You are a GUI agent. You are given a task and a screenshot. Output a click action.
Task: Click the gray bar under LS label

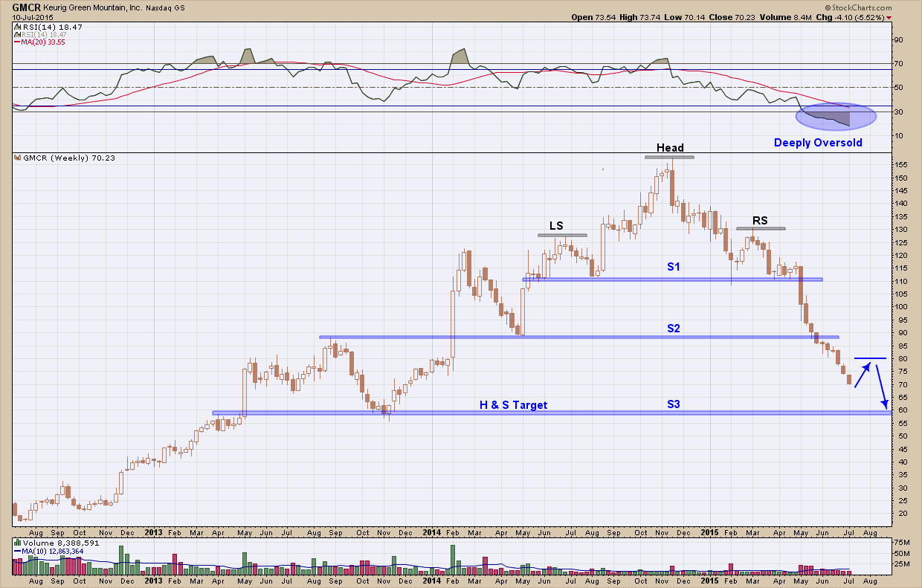tap(562, 235)
